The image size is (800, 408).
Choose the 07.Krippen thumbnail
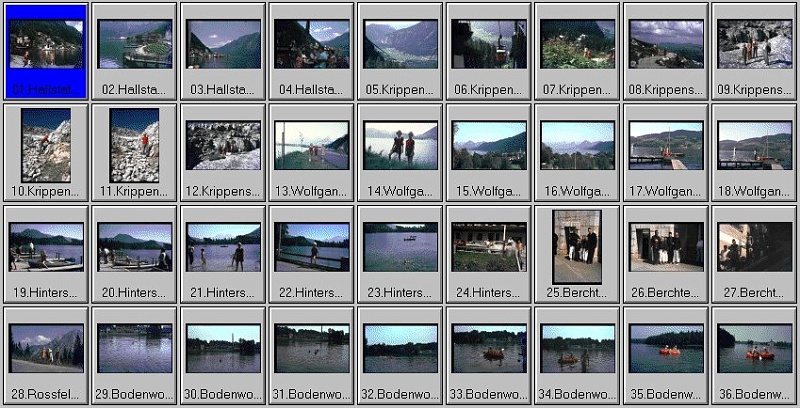(577, 44)
